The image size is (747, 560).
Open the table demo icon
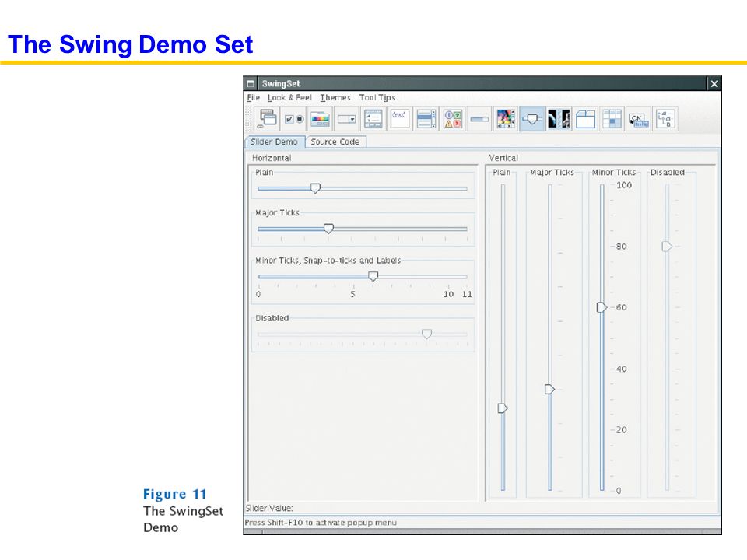(612, 118)
